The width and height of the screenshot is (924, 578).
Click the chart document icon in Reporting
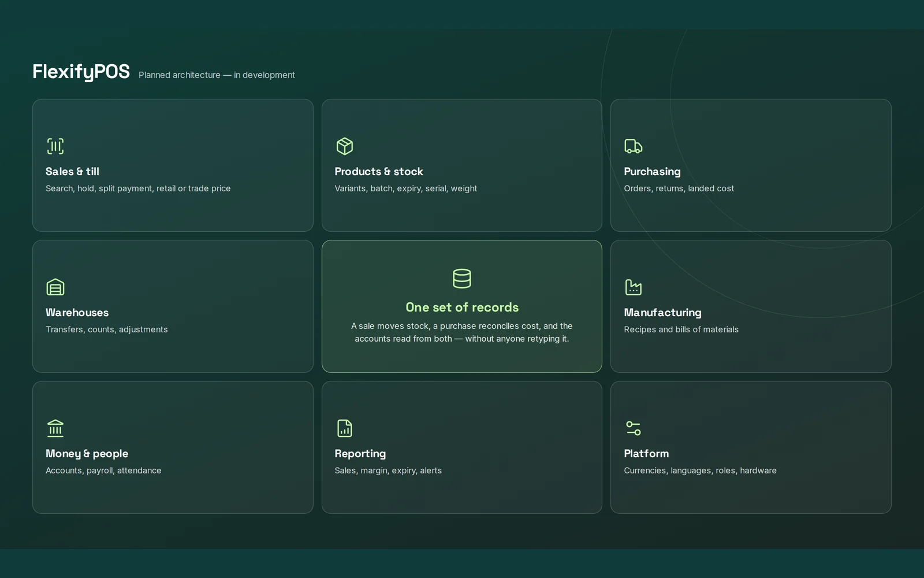345,428
